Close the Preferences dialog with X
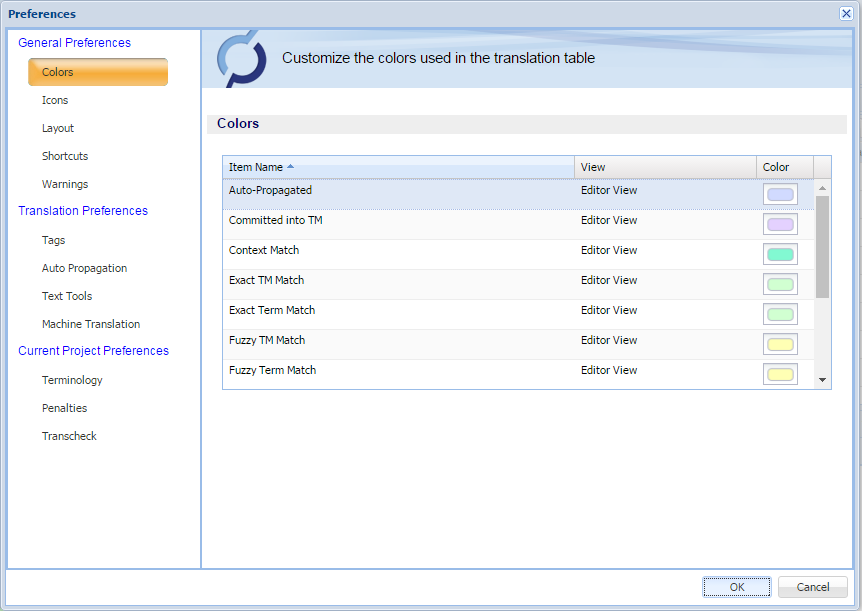The height and width of the screenshot is (611, 862). click(x=846, y=13)
